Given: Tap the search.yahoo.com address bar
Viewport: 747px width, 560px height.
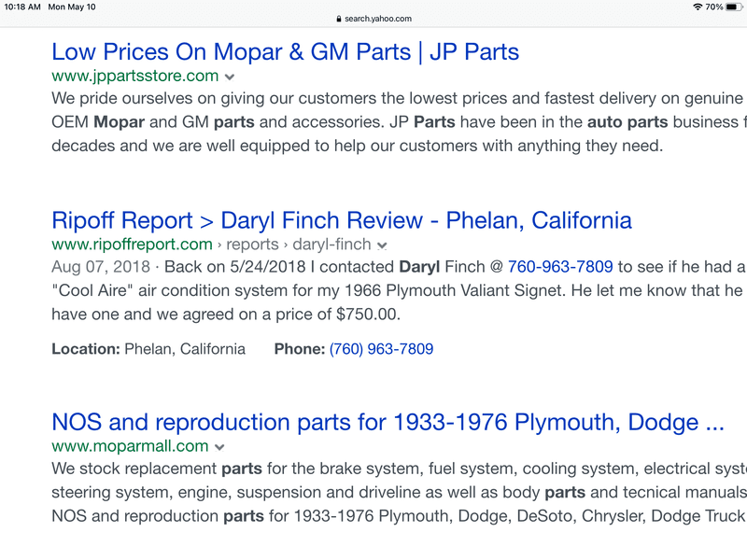Looking at the screenshot, I should [373, 19].
